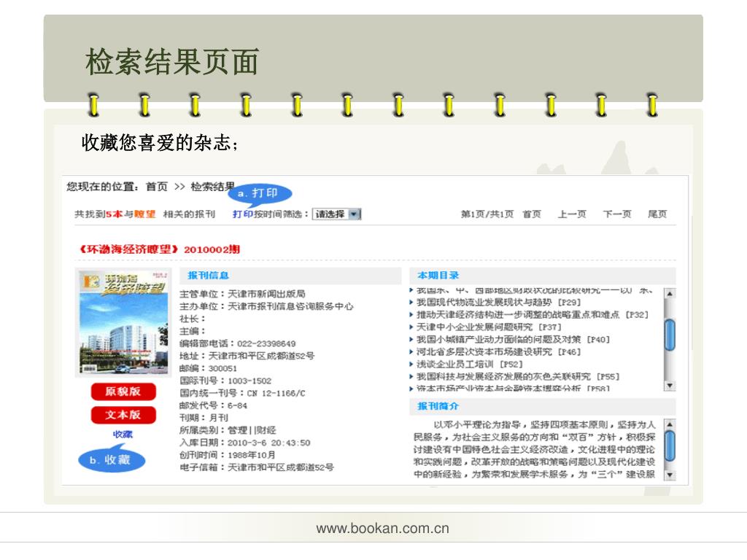Open article 我国科技与发展经济发展的灰色关联研究 [P55]

(x=518, y=377)
